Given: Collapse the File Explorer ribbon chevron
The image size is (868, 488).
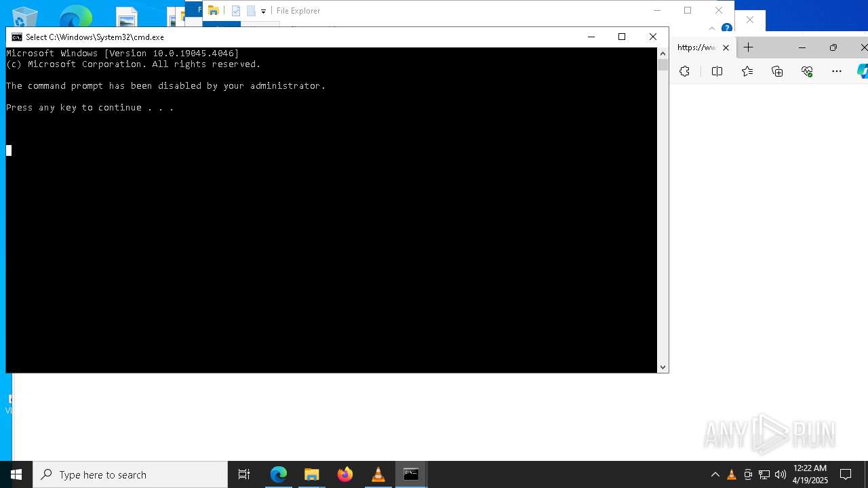Looking at the screenshot, I should point(712,28).
